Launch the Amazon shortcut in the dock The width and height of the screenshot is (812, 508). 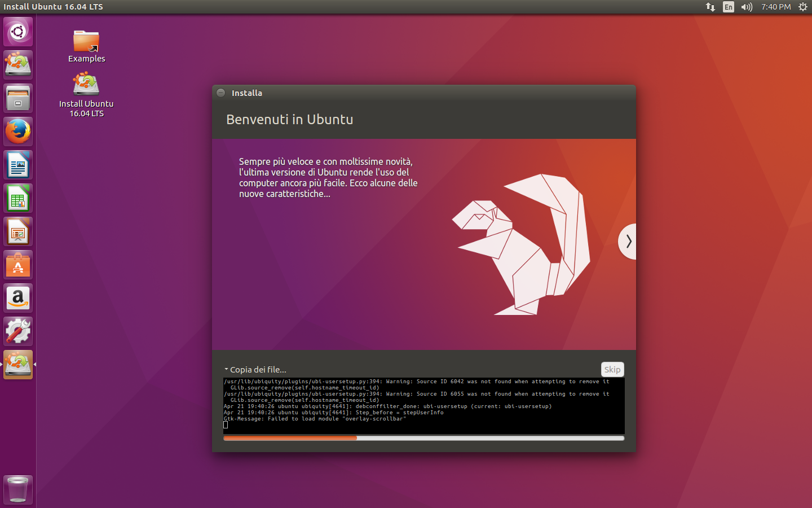[x=18, y=298]
